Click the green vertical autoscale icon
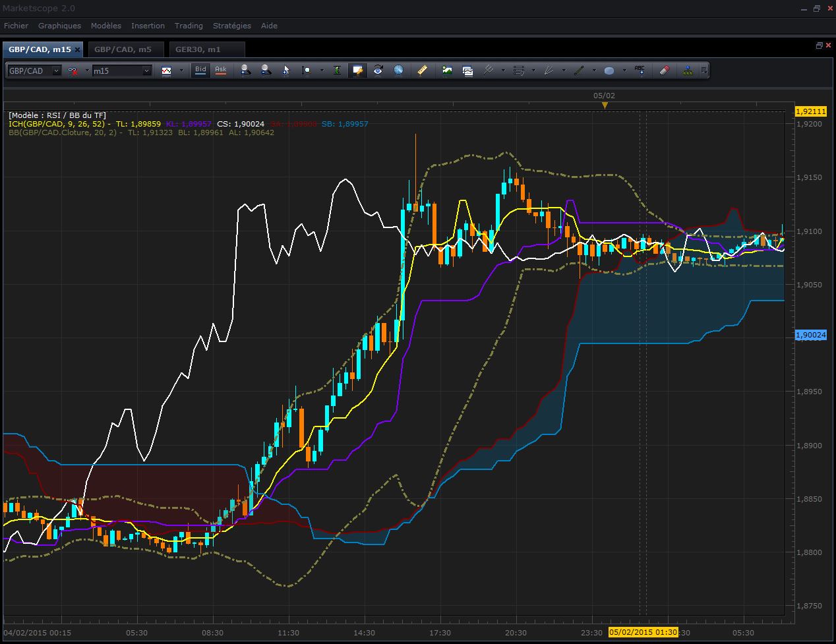 337,70
